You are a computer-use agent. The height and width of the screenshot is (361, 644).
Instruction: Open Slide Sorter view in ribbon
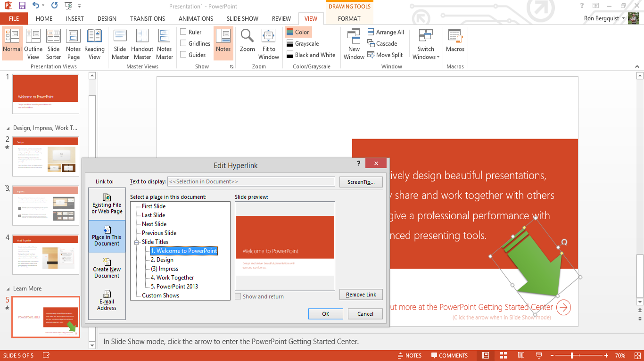pos(53,44)
